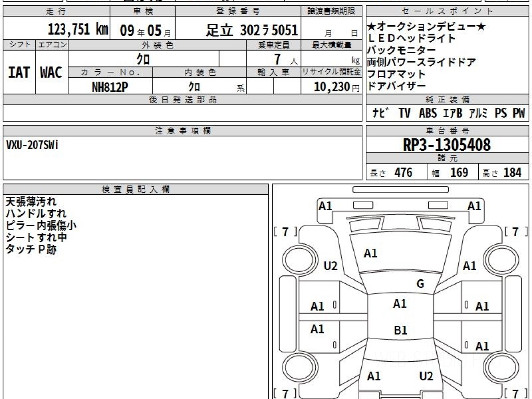
Task: Select the クロ value under 内装色
Action: tap(195, 86)
